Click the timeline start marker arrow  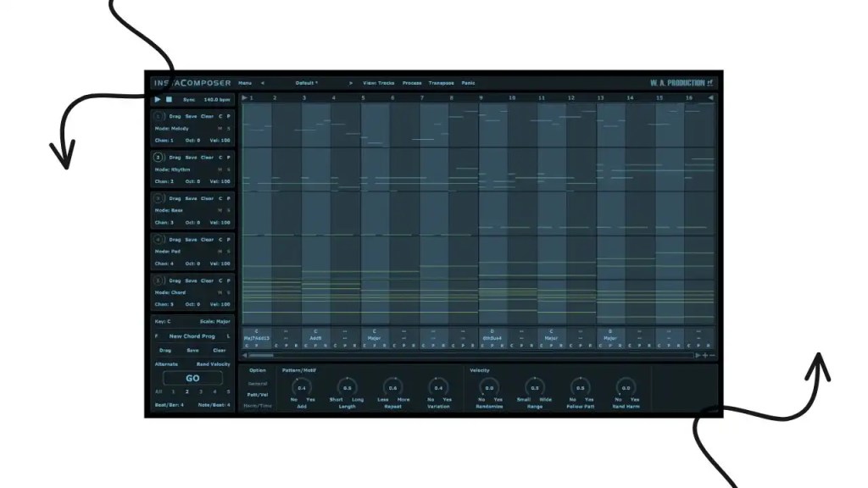[x=245, y=98]
